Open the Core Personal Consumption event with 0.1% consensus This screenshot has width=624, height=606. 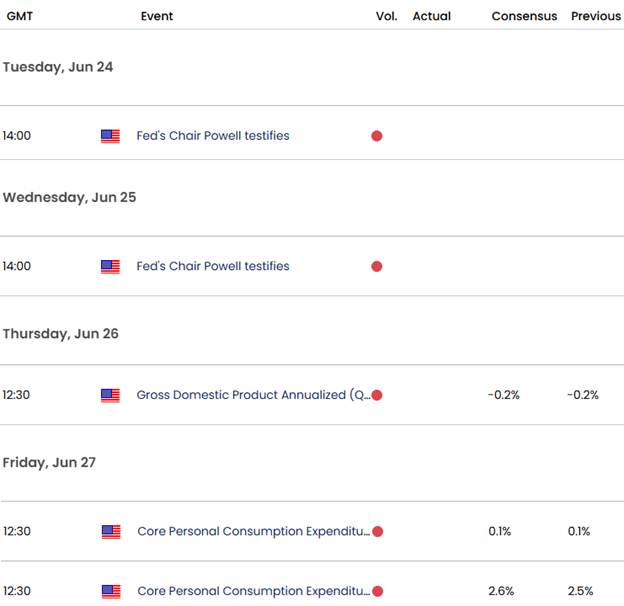pyautogui.click(x=252, y=531)
